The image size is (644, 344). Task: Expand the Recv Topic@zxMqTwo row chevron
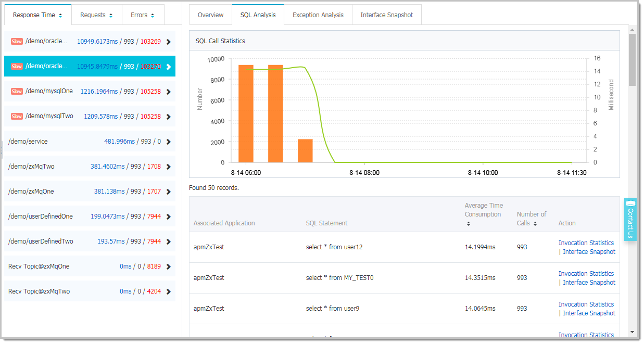click(x=168, y=291)
